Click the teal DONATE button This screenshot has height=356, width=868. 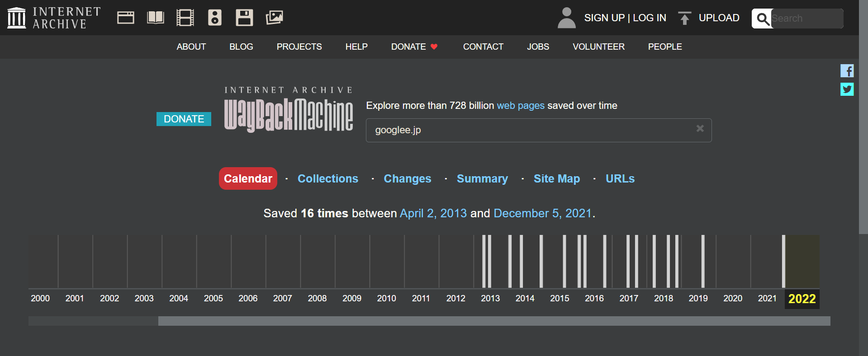point(184,119)
